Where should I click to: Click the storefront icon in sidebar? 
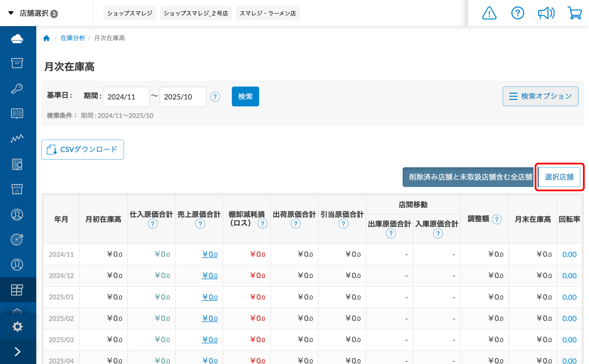(17, 189)
